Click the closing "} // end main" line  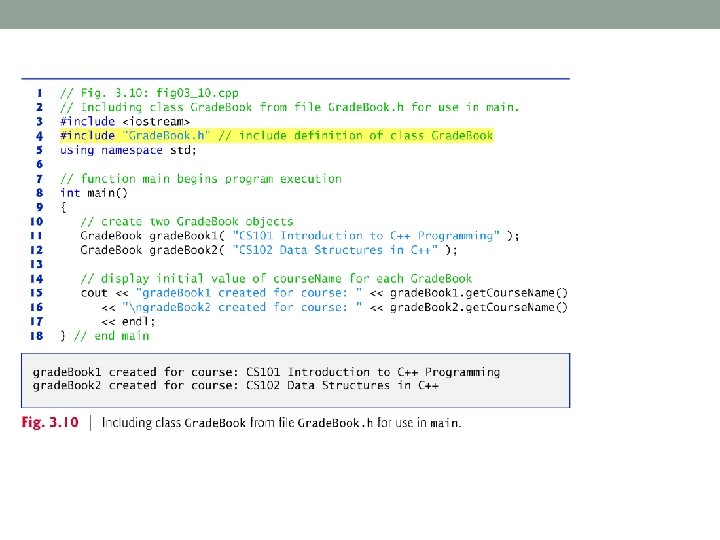tap(105, 336)
